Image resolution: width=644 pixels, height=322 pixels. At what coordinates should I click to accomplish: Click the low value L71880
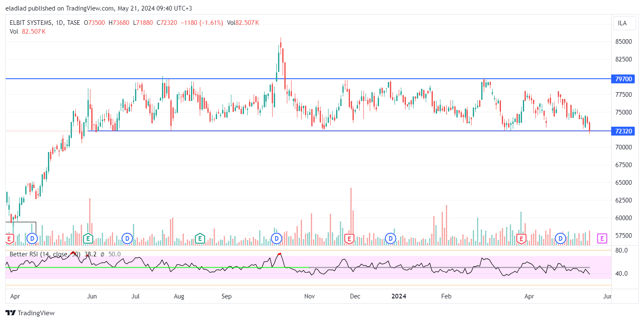pyautogui.click(x=142, y=23)
